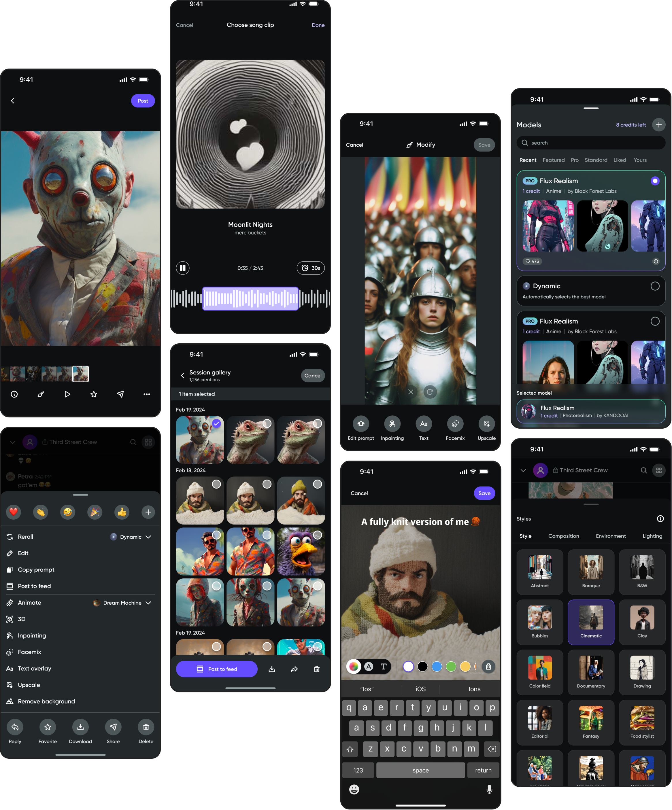Delete selected gallery items with trash icon

316,669
